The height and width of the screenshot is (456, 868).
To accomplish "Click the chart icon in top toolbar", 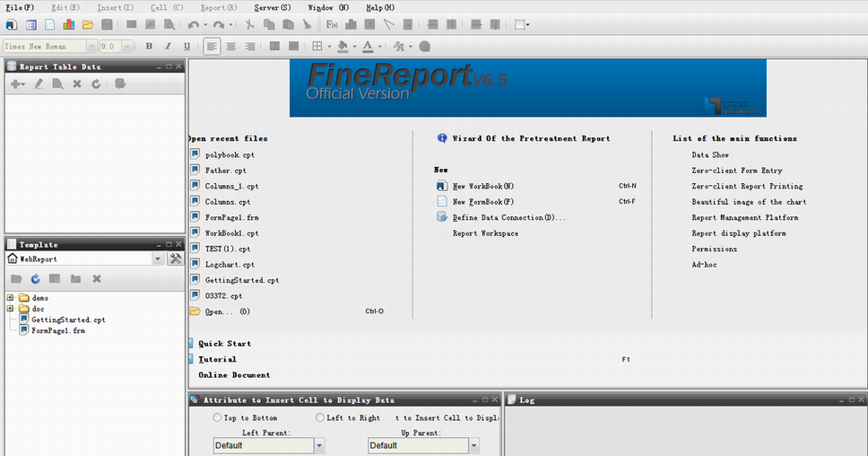I will click(69, 24).
